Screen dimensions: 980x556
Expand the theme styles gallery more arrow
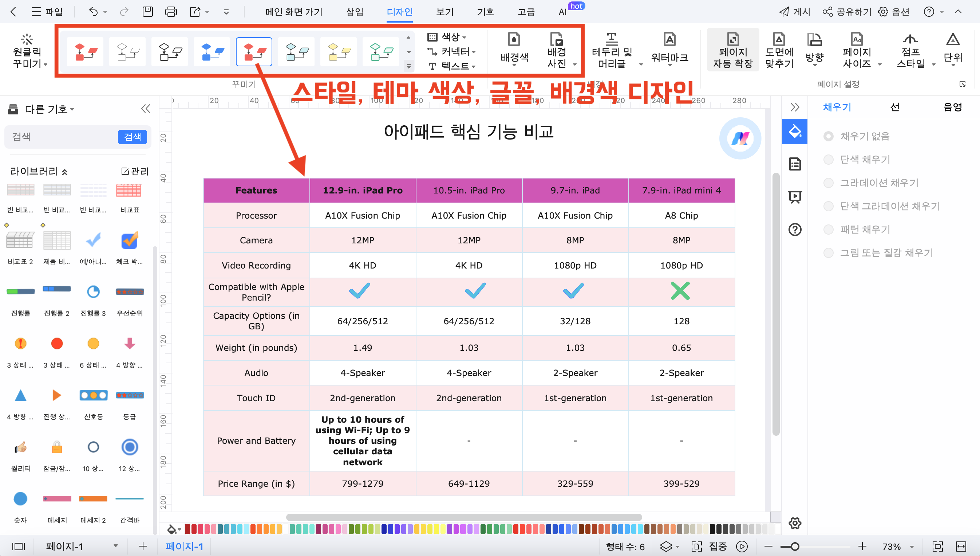point(408,66)
